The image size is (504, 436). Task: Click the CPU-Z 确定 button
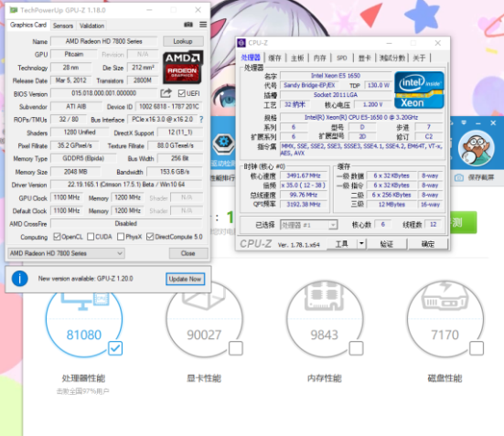(428, 244)
